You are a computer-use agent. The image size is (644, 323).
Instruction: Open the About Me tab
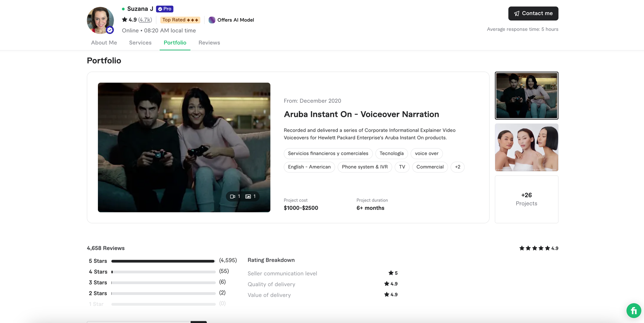[x=104, y=43]
